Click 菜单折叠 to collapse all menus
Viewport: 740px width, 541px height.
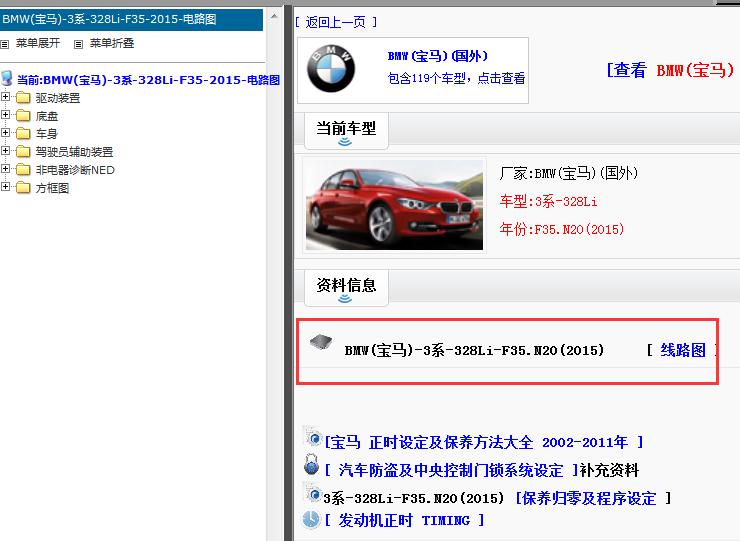coord(112,43)
